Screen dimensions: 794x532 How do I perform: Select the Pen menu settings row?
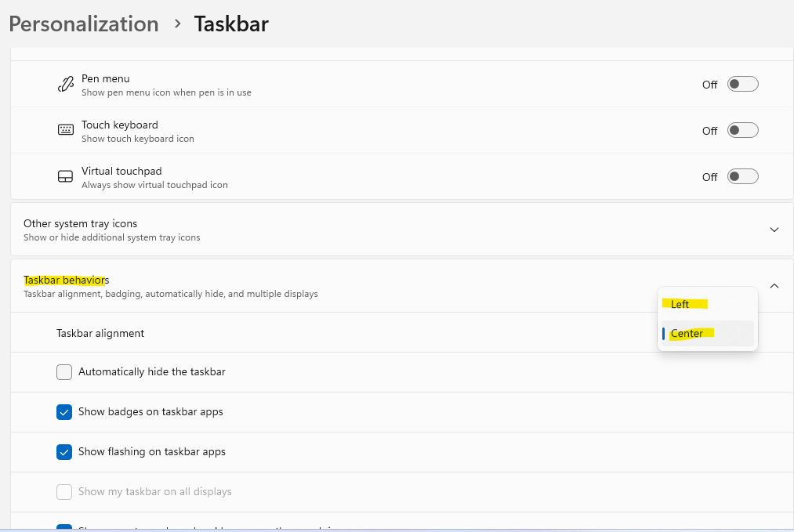point(314,84)
